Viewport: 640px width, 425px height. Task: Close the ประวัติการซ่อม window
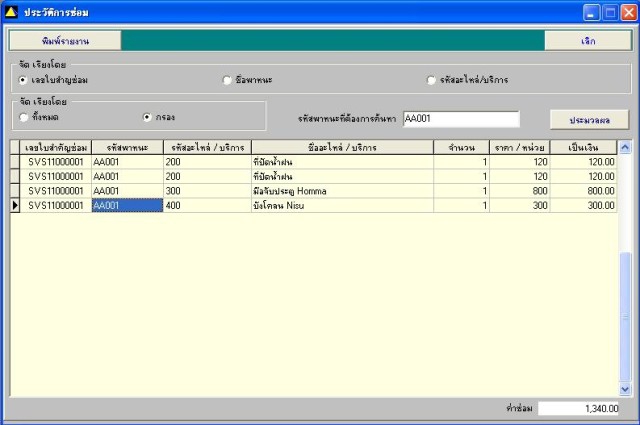(629, 13)
